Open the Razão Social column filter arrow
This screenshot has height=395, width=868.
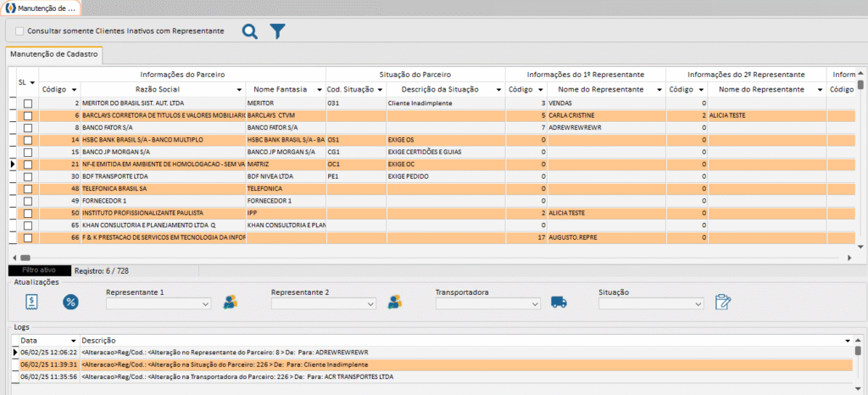click(239, 90)
